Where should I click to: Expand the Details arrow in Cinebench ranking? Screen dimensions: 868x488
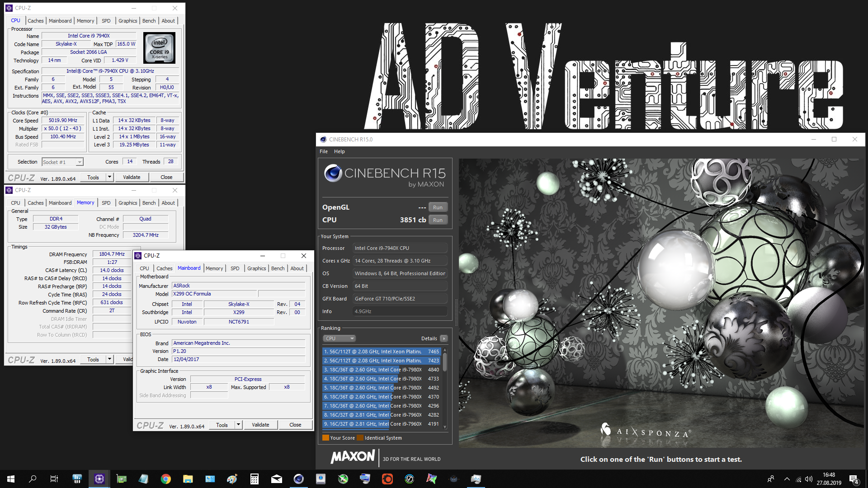pos(444,338)
